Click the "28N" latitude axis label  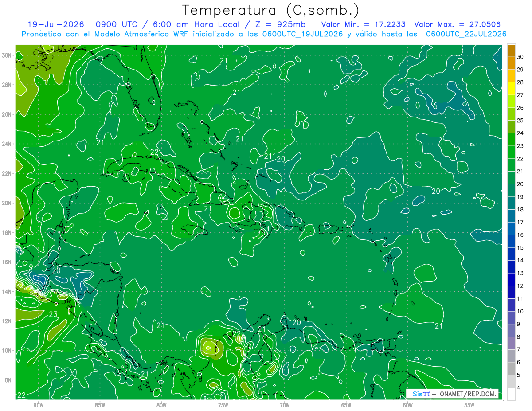pyautogui.click(x=7, y=85)
